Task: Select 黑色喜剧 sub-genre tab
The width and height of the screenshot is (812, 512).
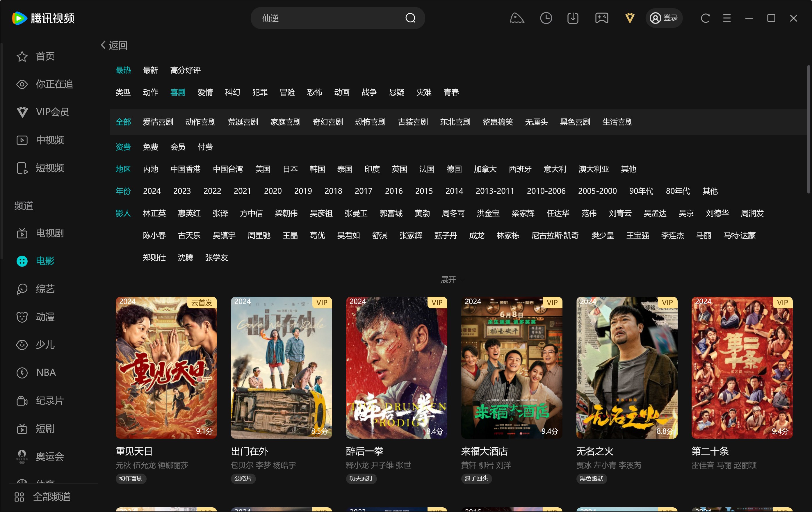Action: [575, 122]
